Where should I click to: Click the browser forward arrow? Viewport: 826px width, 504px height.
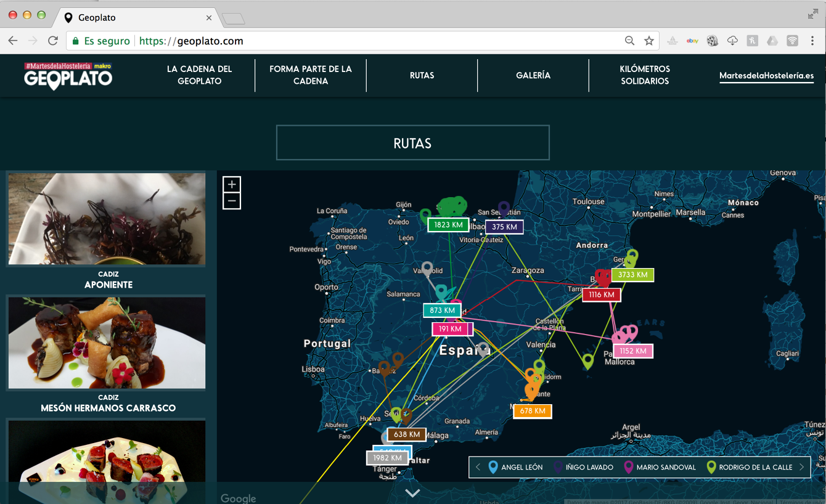pyautogui.click(x=33, y=41)
